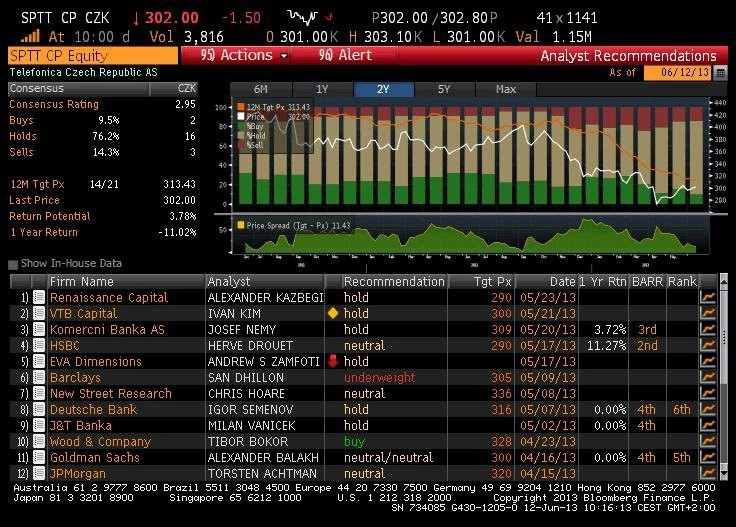Open chart icon for Renaissance Capital row

coord(707,297)
